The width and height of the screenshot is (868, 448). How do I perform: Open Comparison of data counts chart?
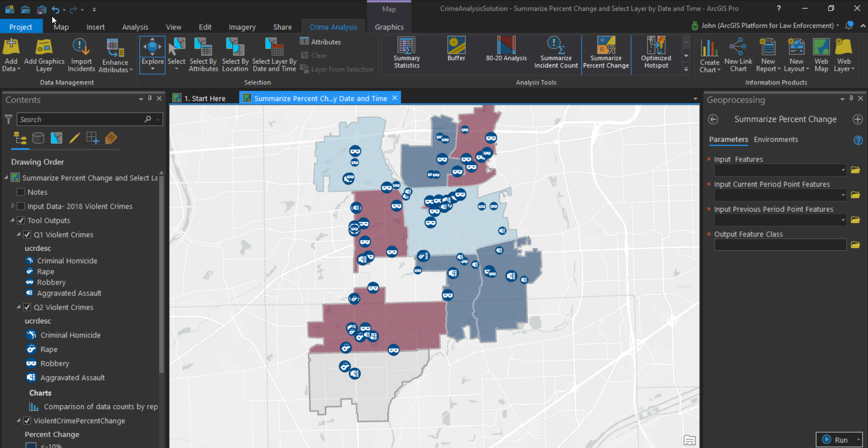(x=94, y=407)
